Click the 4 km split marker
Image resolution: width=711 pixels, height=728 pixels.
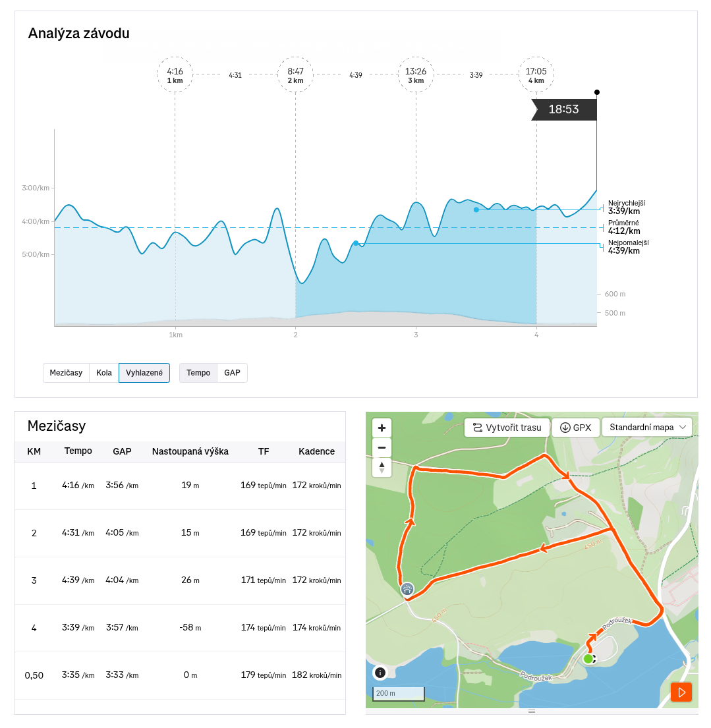click(536, 74)
